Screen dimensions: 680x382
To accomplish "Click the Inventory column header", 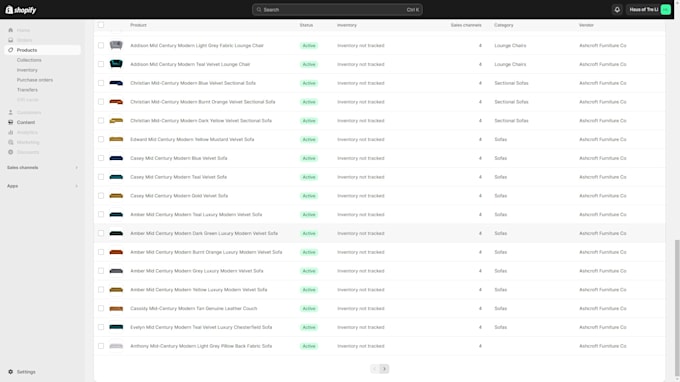I will coord(347,25).
